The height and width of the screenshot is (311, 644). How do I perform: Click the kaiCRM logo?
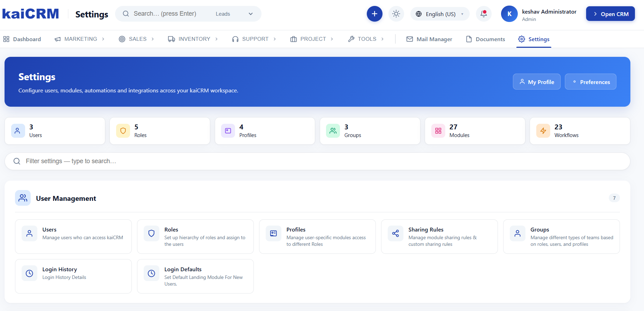(31, 14)
